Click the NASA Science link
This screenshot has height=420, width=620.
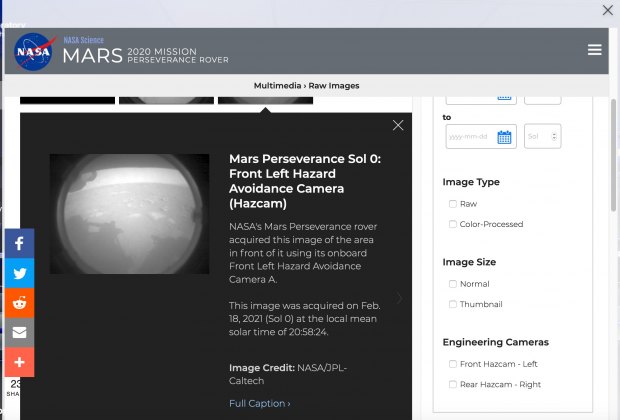click(x=83, y=40)
